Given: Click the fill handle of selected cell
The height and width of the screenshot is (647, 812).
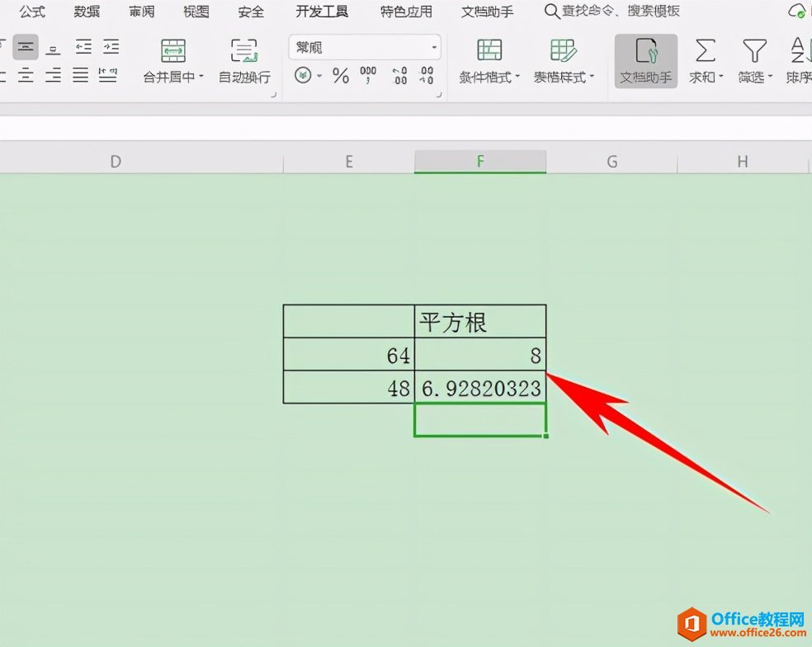Looking at the screenshot, I should [546, 437].
